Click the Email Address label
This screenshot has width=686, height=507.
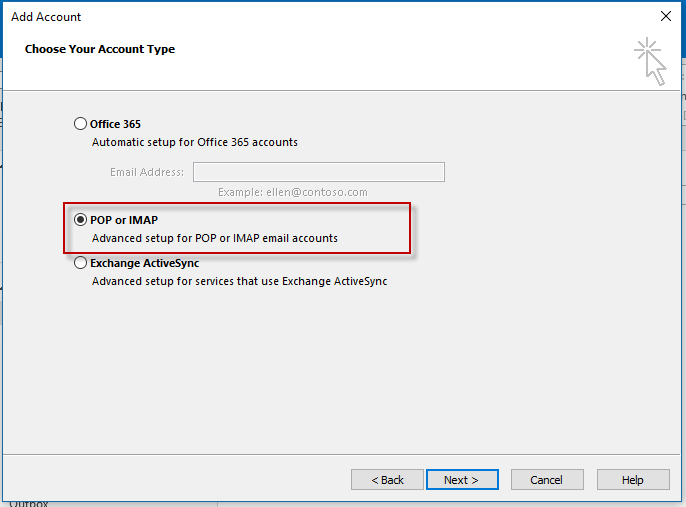147,172
